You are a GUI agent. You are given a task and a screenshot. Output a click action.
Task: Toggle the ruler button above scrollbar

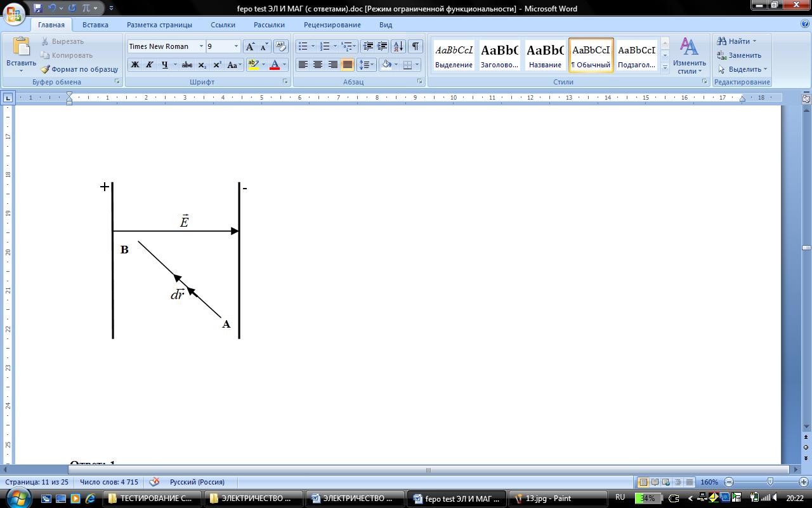[x=806, y=99]
